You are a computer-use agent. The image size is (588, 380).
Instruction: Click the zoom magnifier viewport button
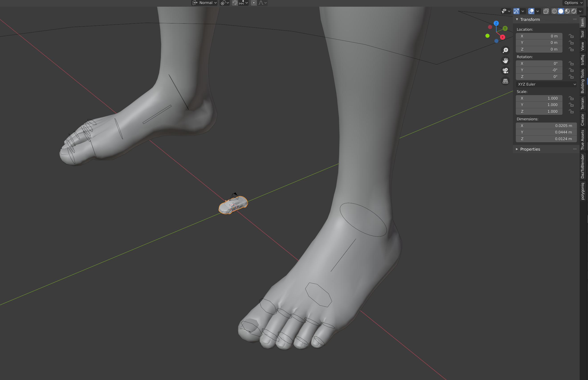click(x=505, y=50)
